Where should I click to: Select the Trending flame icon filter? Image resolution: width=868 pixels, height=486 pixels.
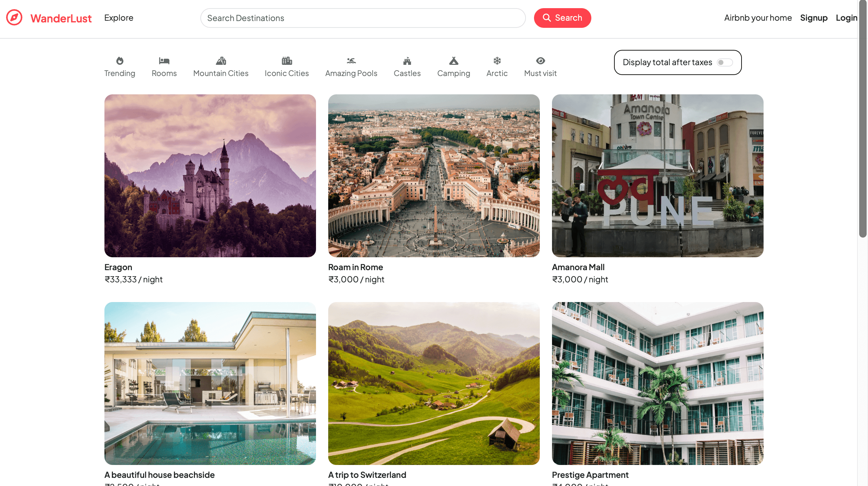pyautogui.click(x=120, y=61)
